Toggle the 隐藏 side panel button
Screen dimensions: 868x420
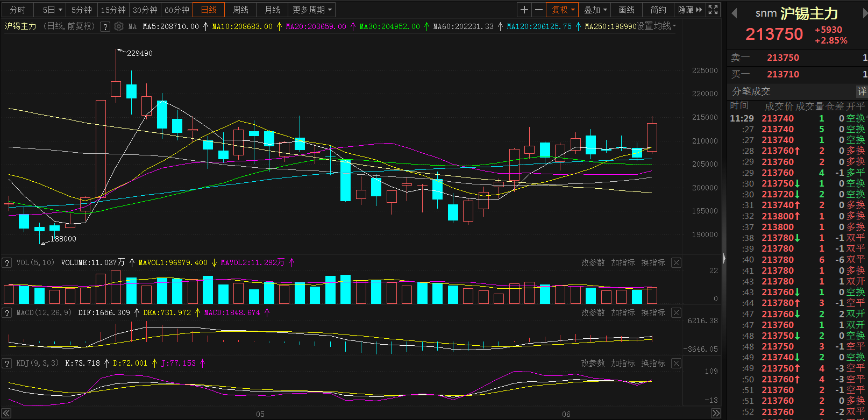click(x=689, y=10)
